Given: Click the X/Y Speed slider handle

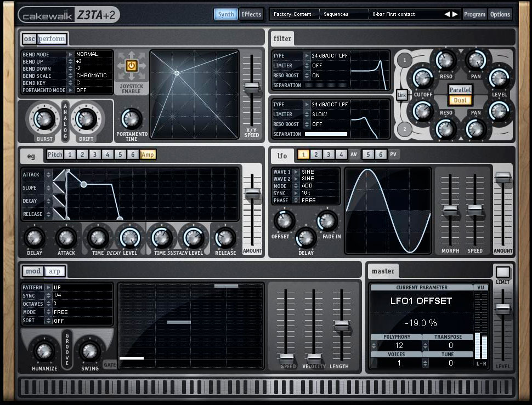Looking at the screenshot, I should coord(252,87).
